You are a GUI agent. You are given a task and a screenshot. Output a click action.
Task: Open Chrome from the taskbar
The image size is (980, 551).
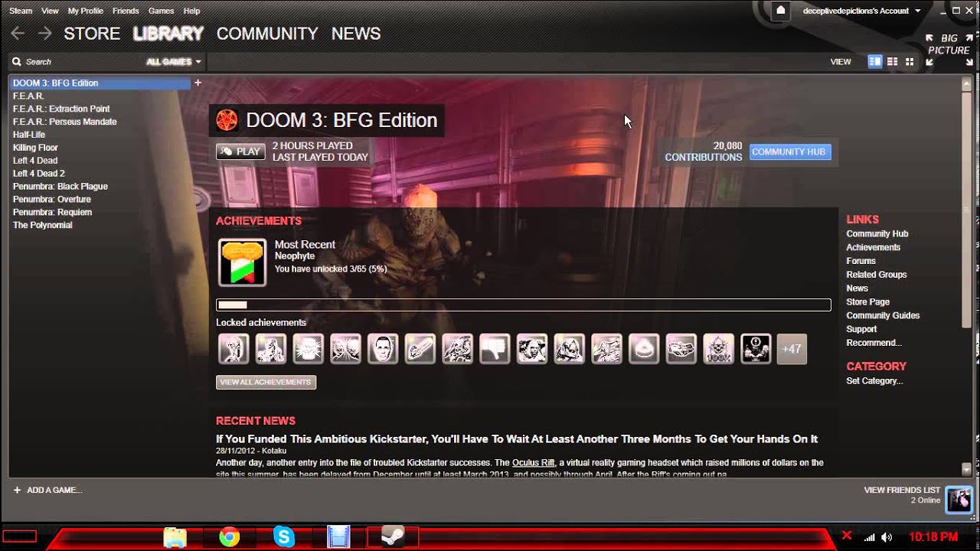point(229,537)
